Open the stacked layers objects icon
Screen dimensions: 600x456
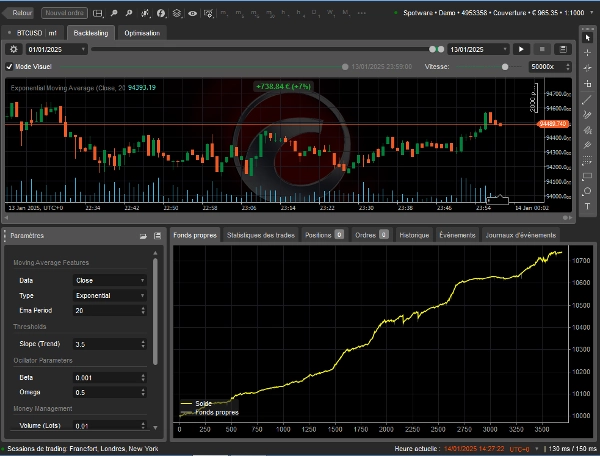pyautogui.click(x=177, y=13)
